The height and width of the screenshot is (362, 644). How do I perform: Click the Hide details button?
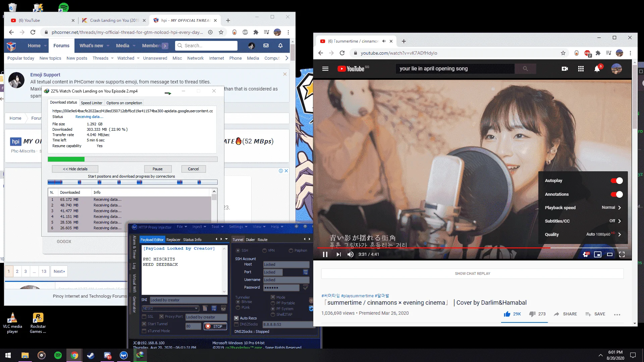point(75,169)
